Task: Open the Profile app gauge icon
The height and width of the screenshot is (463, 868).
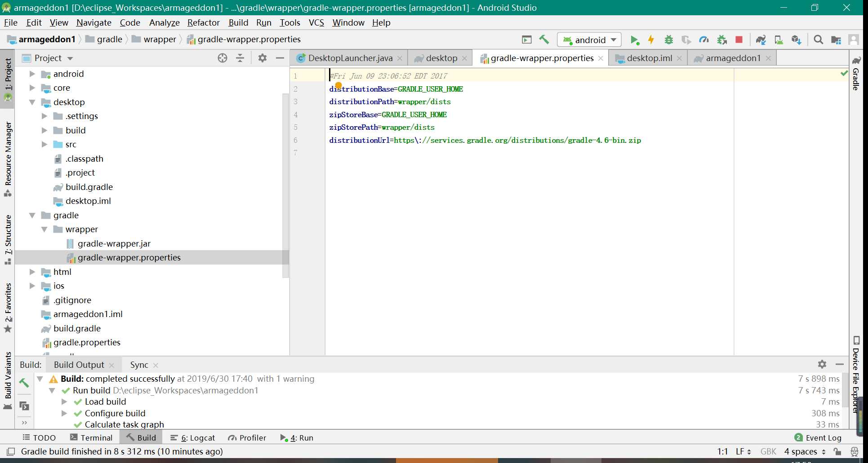Action: (704, 40)
